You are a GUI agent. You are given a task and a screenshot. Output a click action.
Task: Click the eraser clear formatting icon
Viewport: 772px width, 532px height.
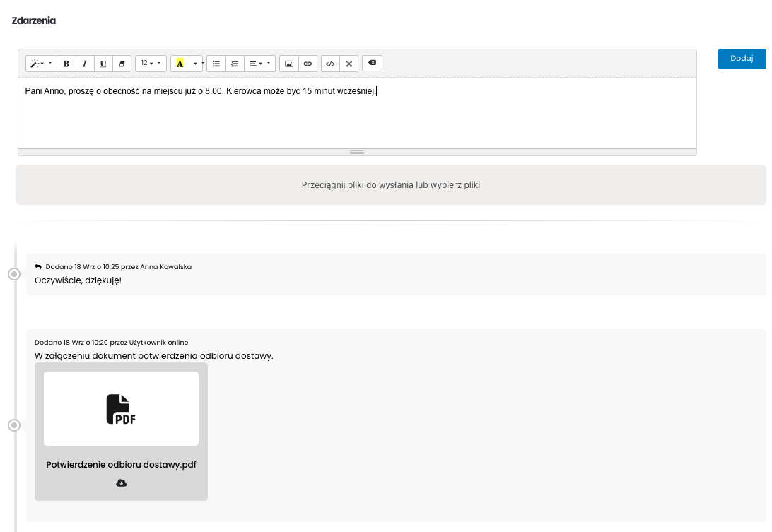click(122, 64)
